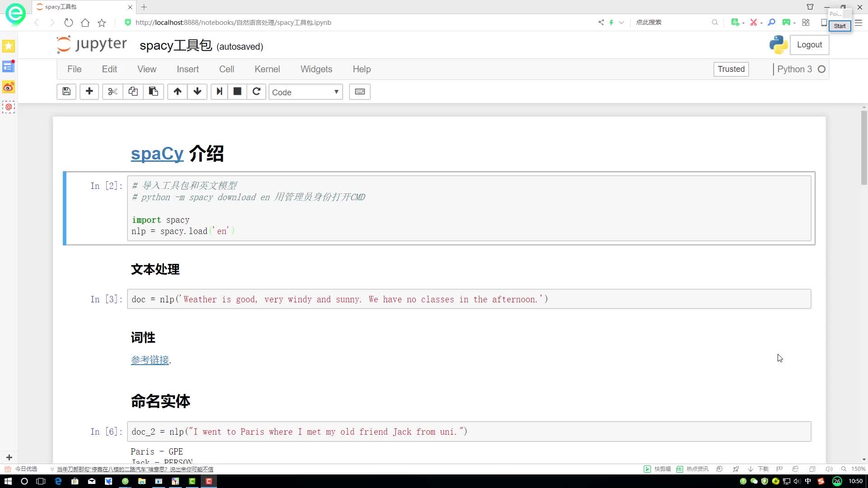
Task: Move selected cell down arrow
Action: (197, 92)
